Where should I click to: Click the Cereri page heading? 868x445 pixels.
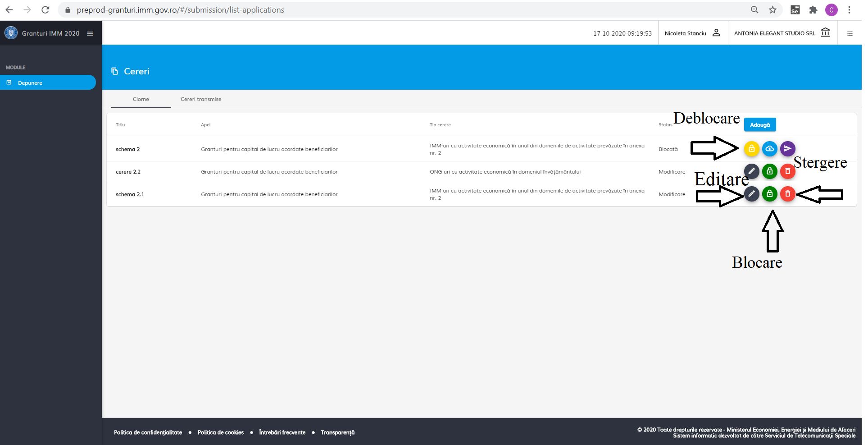tap(136, 71)
